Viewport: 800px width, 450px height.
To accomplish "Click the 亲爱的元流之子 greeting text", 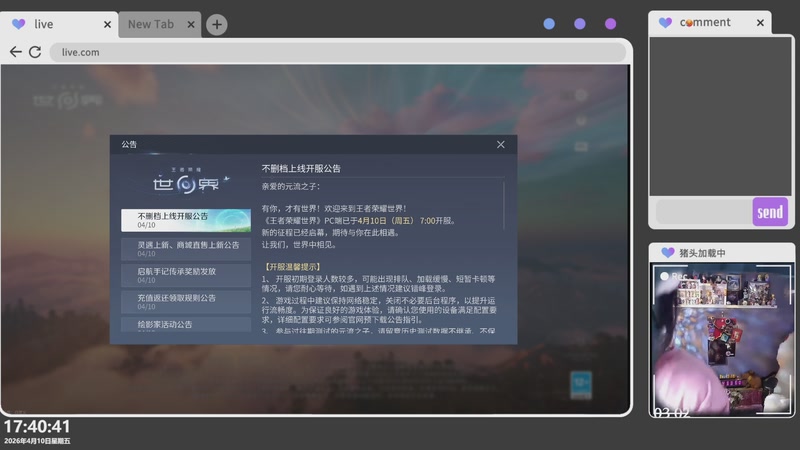I will coord(291,186).
